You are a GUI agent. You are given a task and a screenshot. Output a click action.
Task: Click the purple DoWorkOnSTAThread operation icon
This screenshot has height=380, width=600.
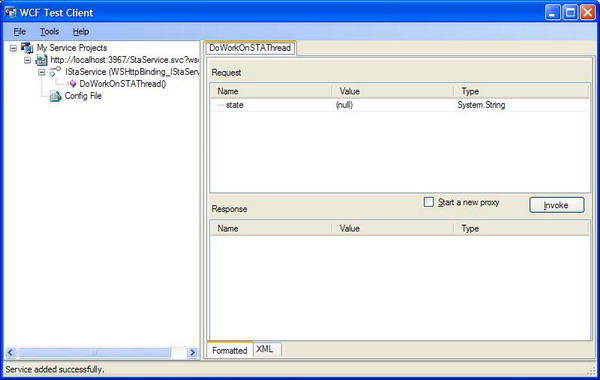click(72, 84)
